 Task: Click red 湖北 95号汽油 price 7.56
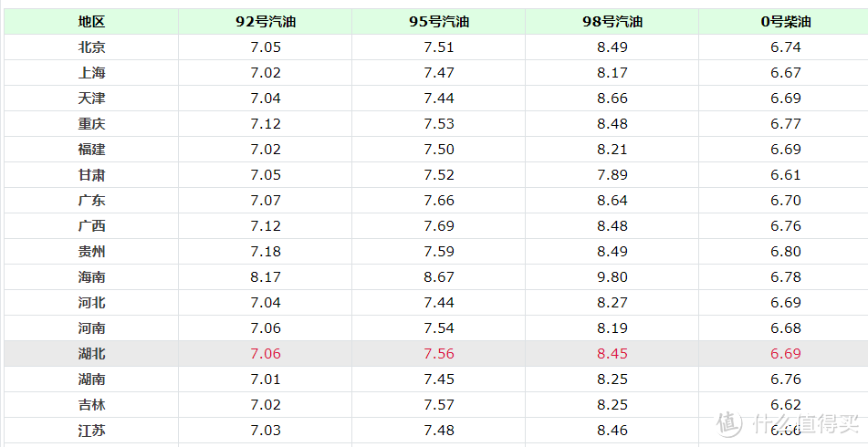[439, 354]
